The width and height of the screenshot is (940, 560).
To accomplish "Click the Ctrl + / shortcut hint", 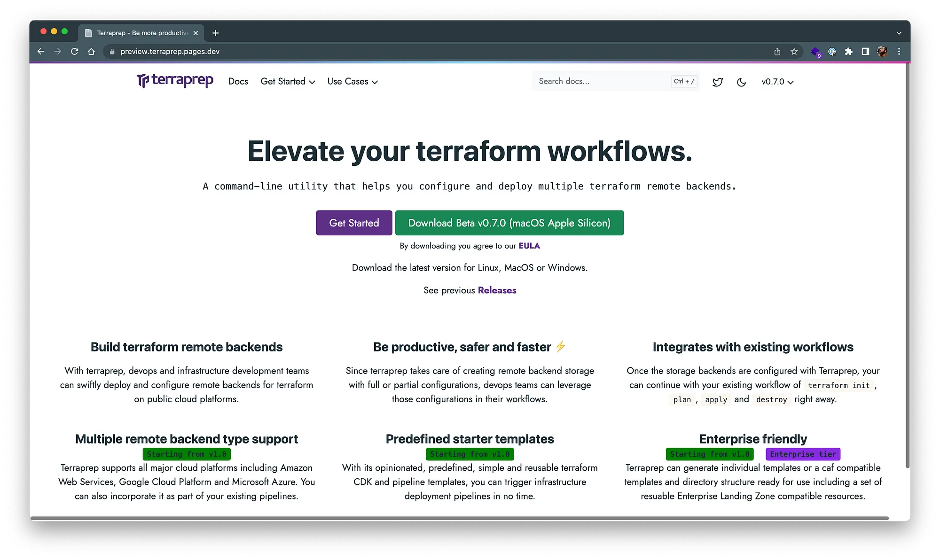I will tap(684, 81).
